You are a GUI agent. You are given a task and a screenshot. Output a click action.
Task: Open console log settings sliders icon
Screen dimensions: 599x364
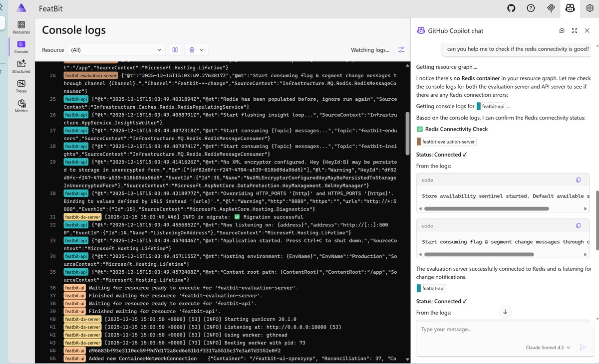click(x=401, y=50)
